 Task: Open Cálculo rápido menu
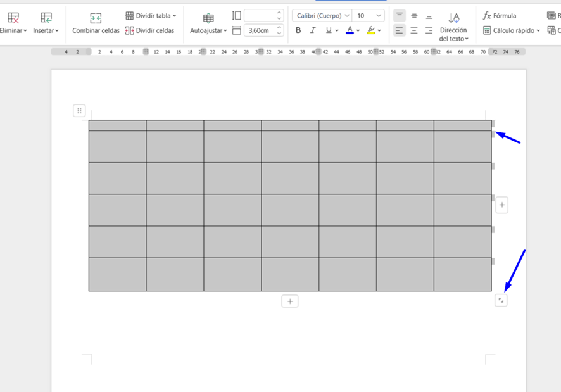click(512, 30)
